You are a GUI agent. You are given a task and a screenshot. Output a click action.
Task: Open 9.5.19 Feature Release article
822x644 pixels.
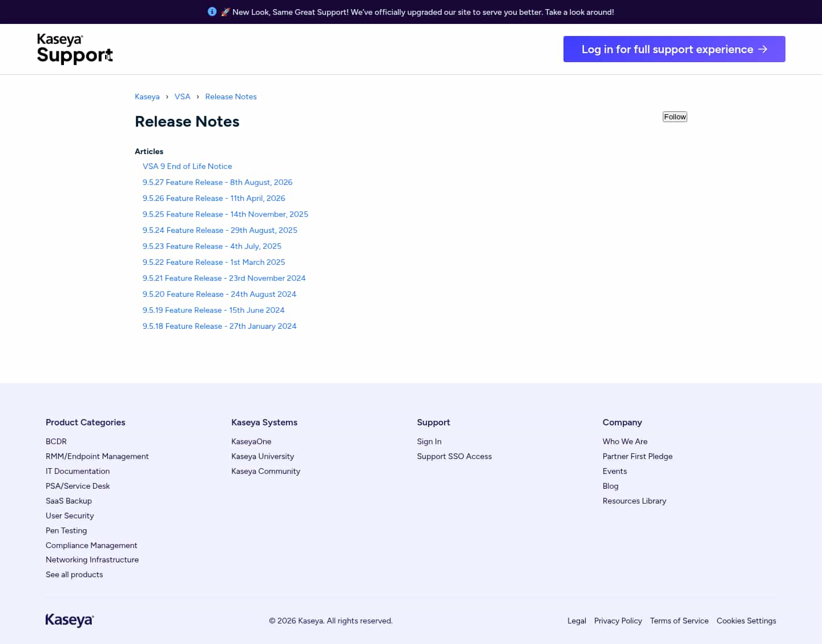tap(213, 310)
